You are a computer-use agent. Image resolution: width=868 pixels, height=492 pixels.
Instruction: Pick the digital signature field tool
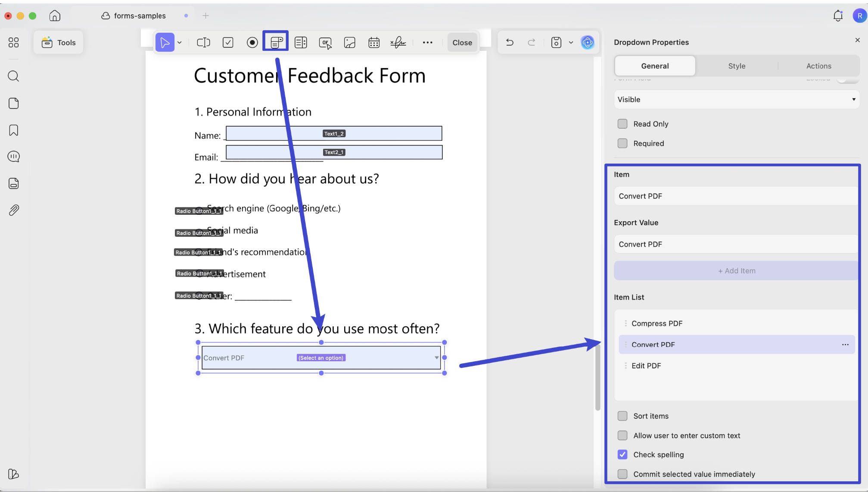(x=398, y=42)
